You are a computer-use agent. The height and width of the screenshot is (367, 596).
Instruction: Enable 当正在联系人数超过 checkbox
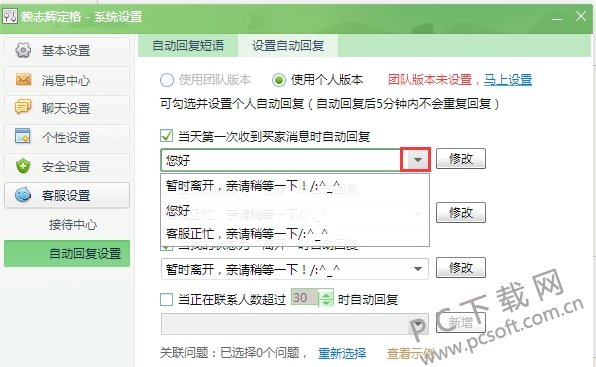[x=166, y=299]
